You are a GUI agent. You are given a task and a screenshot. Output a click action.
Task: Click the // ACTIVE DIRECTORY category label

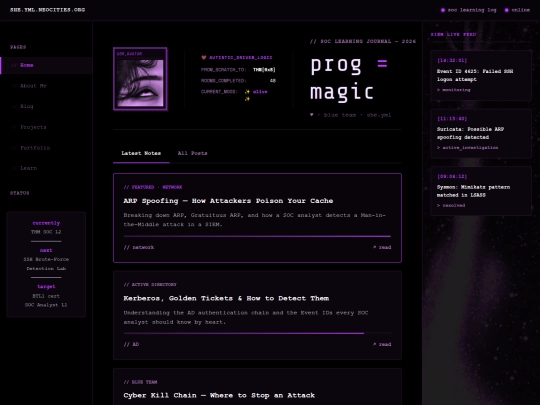(x=150, y=284)
